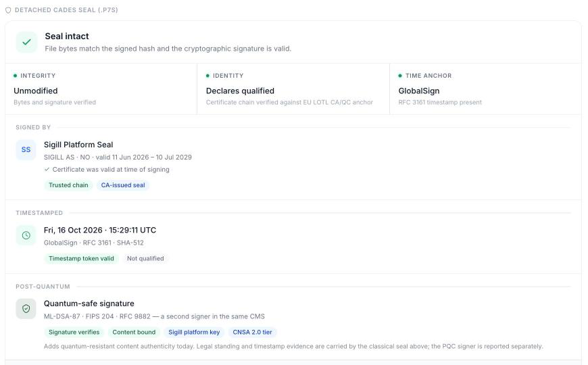Click Bytes and signature verified text
The height and width of the screenshot is (365, 588).
click(55, 102)
